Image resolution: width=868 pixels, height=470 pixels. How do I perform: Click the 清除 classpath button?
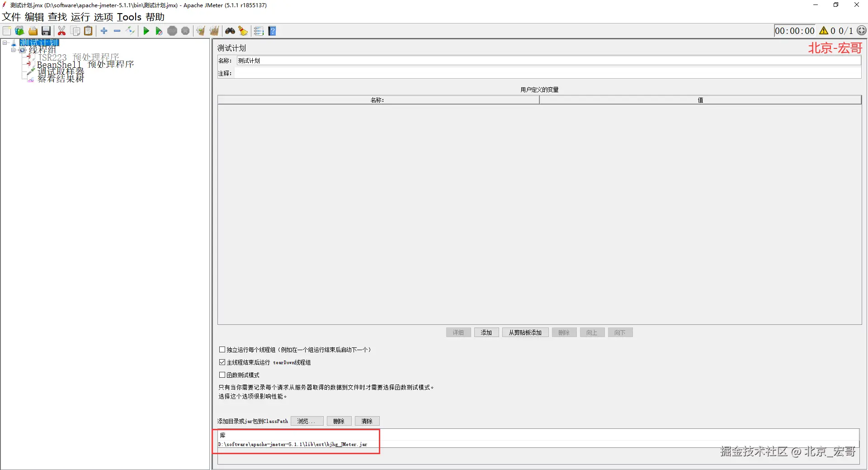pos(367,421)
